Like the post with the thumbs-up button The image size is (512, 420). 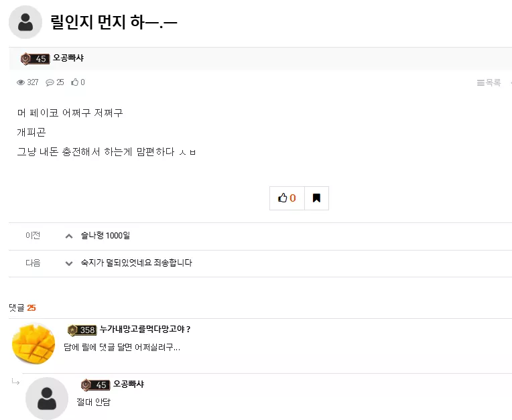tap(287, 198)
